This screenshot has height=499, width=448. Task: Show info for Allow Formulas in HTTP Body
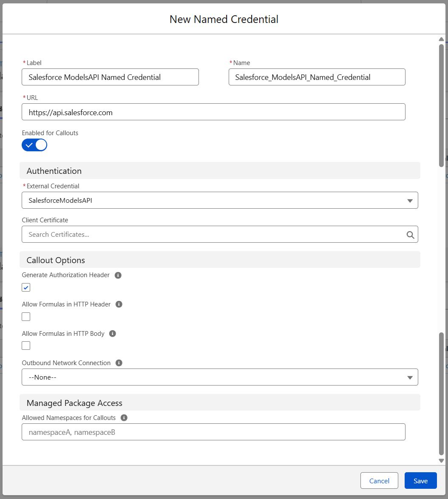pyautogui.click(x=113, y=334)
